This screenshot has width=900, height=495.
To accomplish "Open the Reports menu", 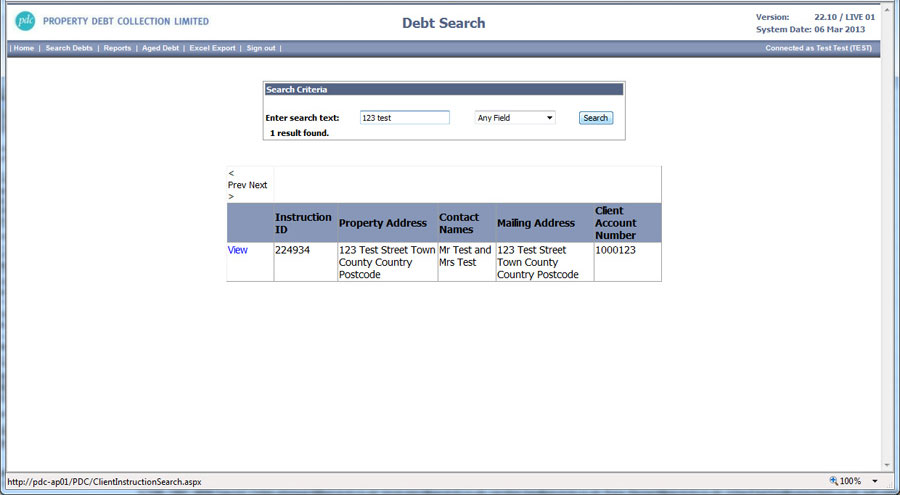I will pyautogui.click(x=117, y=48).
